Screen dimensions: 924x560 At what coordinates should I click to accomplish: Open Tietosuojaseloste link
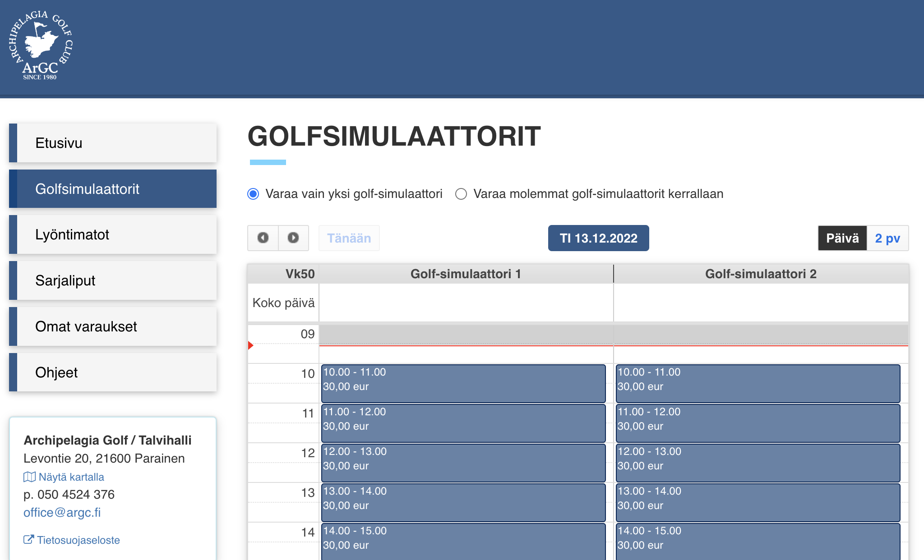click(x=78, y=540)
